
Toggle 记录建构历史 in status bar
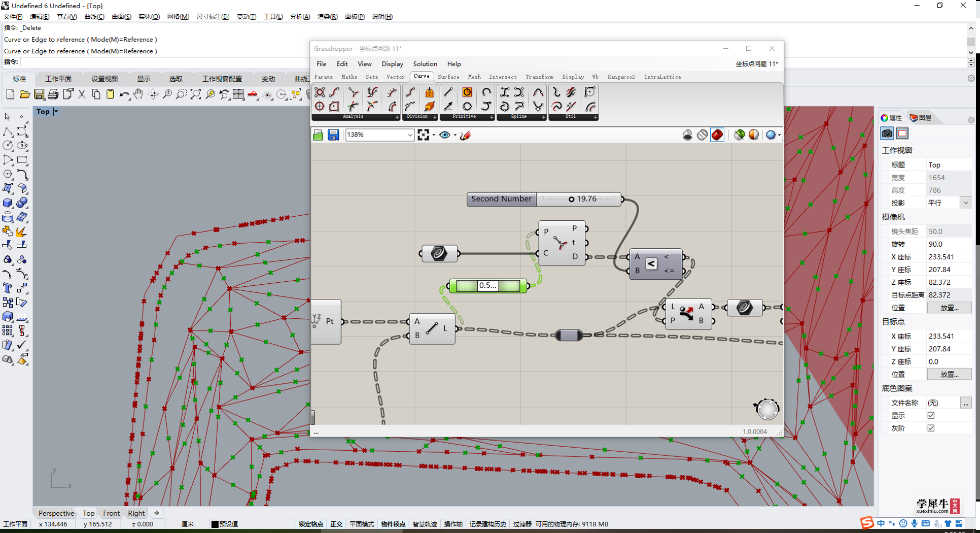[x=487, y=524]
